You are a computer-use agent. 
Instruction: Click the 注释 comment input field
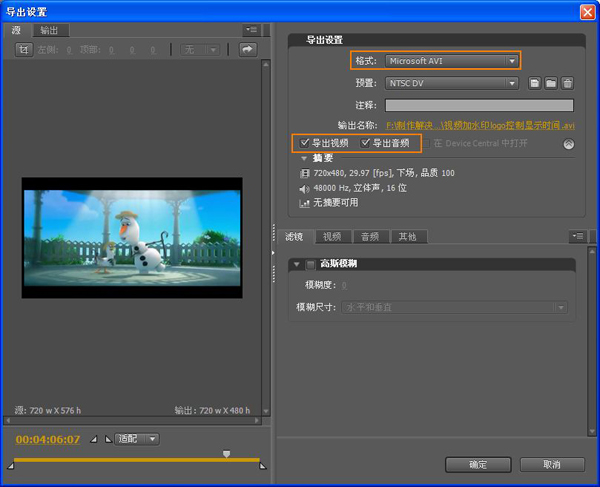pyautogui.click(x=479, y=105)
